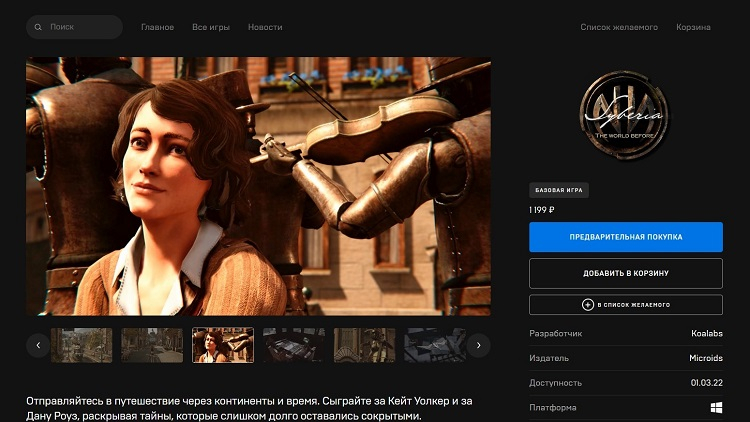Screen dimensions: 750x422
Task: Click the release date 01.03.22
Action: [x=706, y=383]
